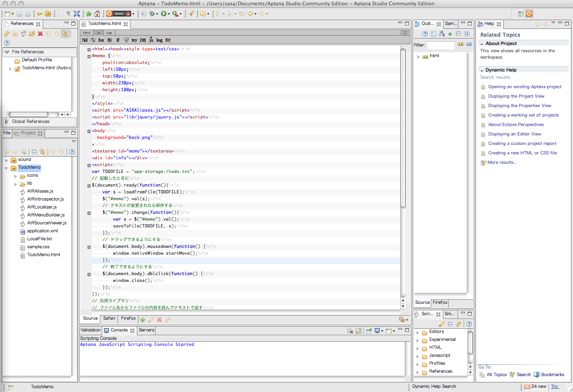This screenshot has height=392, width=573.
Task: Click the Adobe AIR package icon in toolbar
Action: [48, 14]
